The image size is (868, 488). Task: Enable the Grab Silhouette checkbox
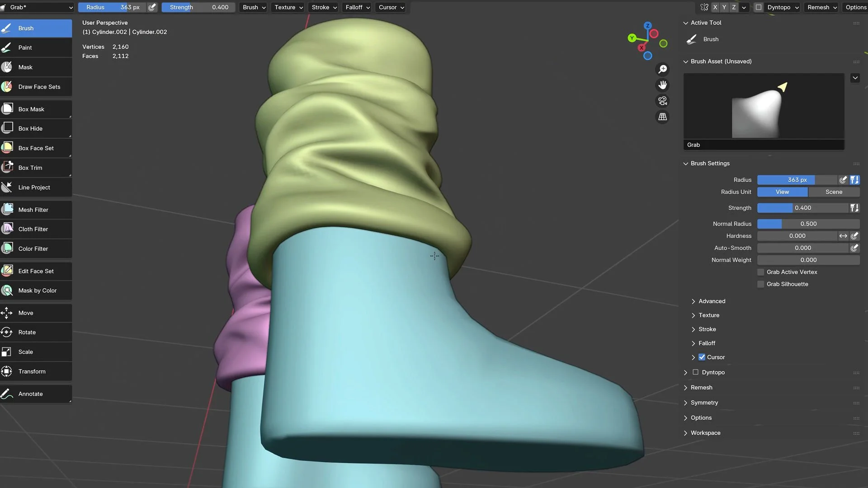click(x=761, y=284)
